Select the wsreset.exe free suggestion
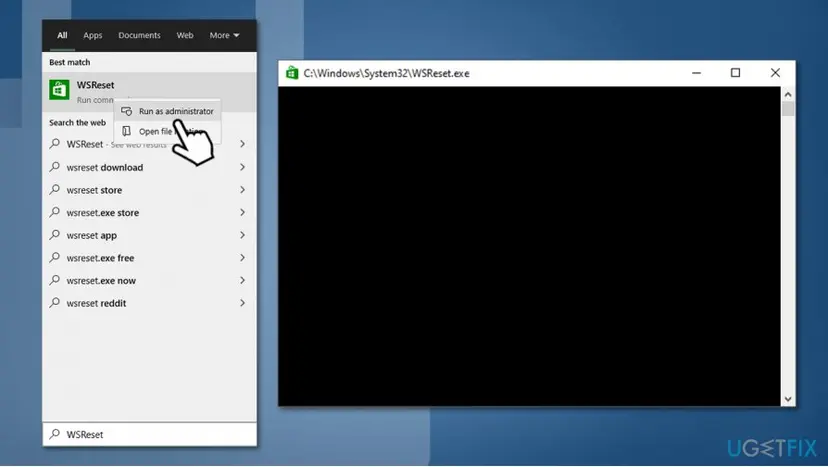 coord(149,258)
